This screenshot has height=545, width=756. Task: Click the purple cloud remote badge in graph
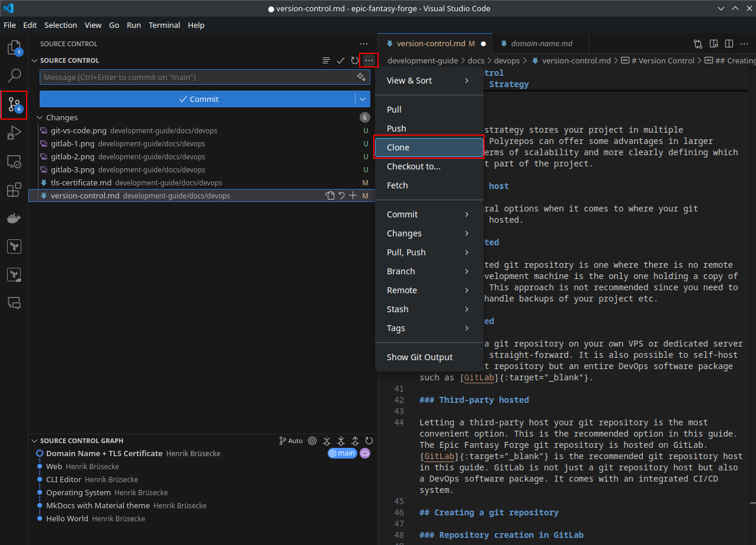point(365,453)
